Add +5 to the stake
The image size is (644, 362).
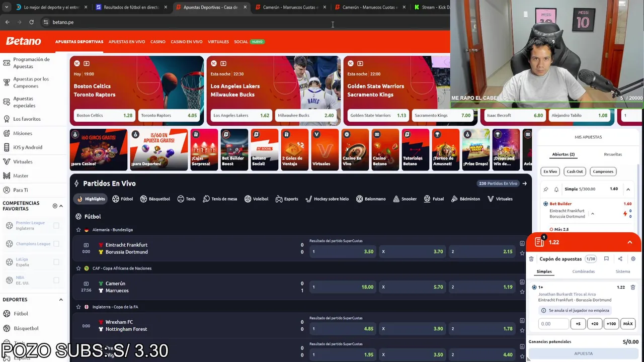578,324
